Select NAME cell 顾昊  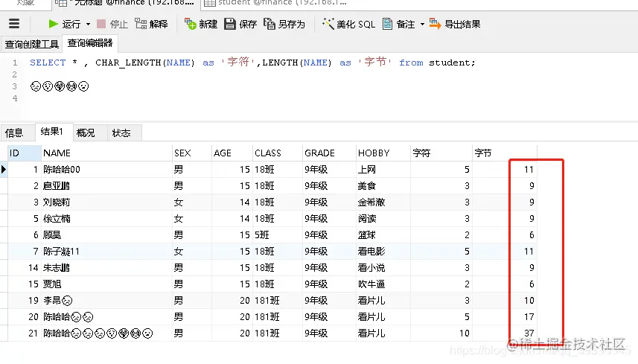tap(106, 234)
